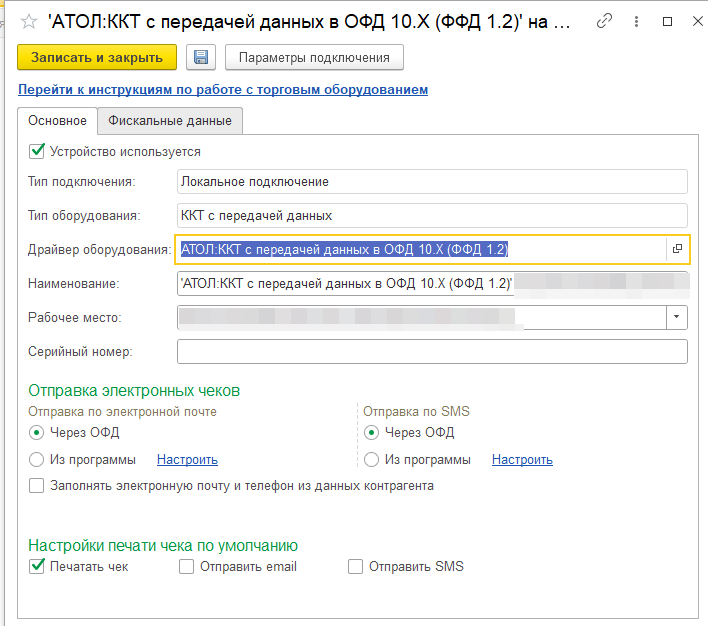Select email 'Из программы' radio button
708x626 pixels.
[x=37, y=460]
